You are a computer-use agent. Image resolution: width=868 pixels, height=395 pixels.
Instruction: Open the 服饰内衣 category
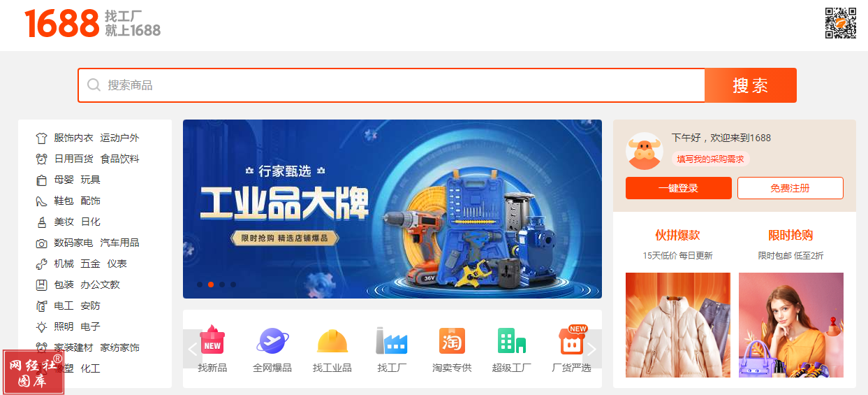(73, 138)
